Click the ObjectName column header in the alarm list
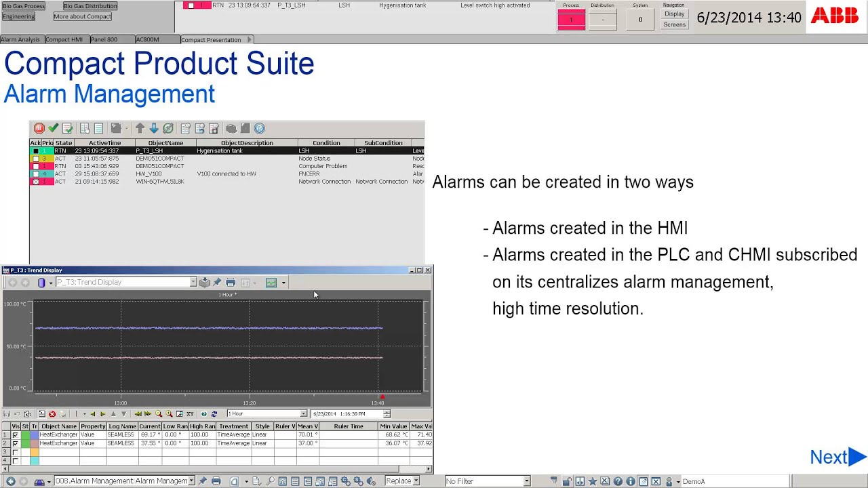Image resolution: width=868 pixels, height=488 pixels. tap(165, 143)
